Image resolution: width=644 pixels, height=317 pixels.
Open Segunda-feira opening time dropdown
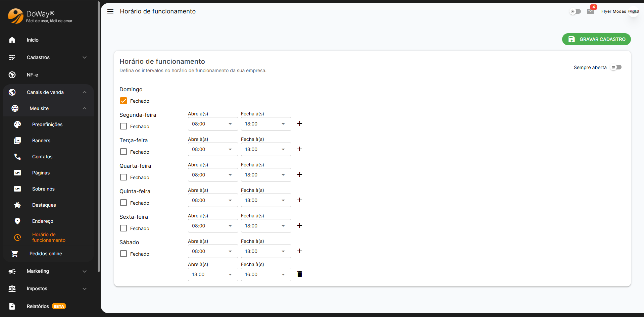[213, 124]
